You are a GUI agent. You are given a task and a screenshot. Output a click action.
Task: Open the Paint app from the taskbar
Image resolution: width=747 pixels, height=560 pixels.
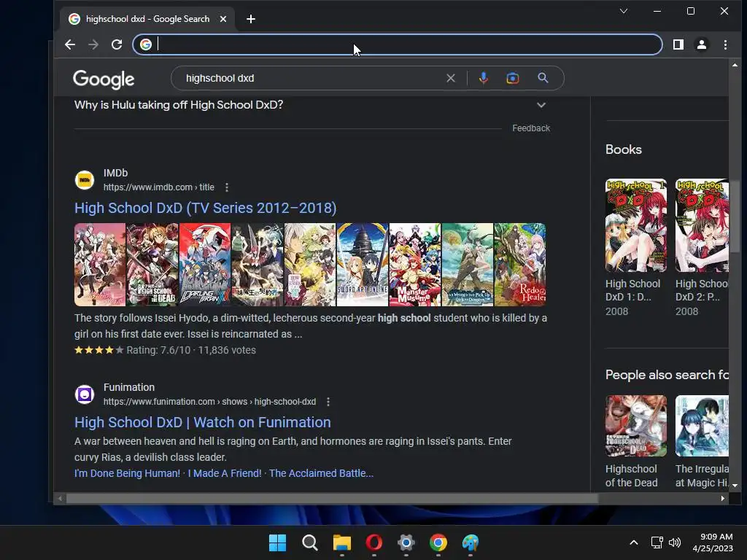[471, 542]
